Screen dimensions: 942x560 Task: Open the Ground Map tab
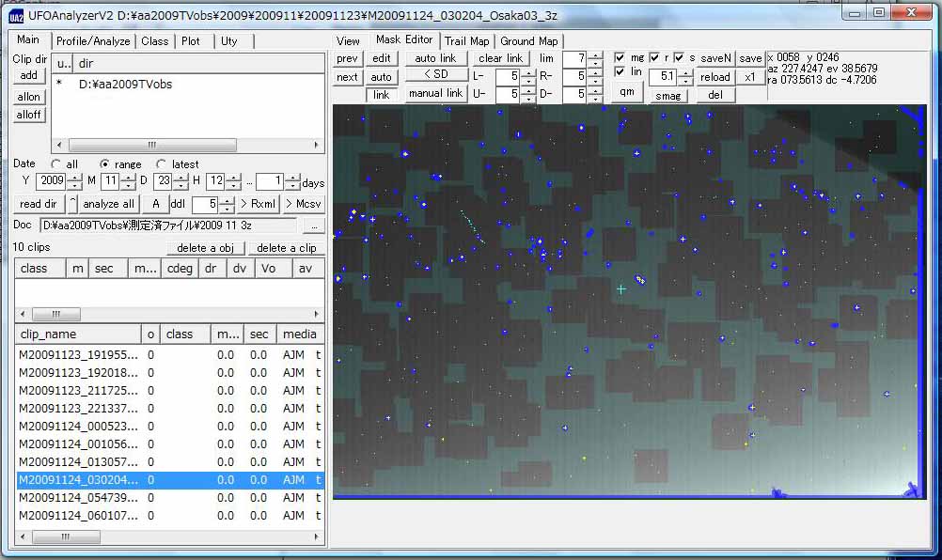(528, 41)
